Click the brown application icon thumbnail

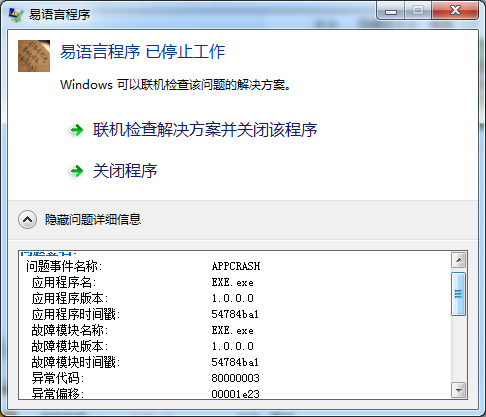[x=34, y=56]
